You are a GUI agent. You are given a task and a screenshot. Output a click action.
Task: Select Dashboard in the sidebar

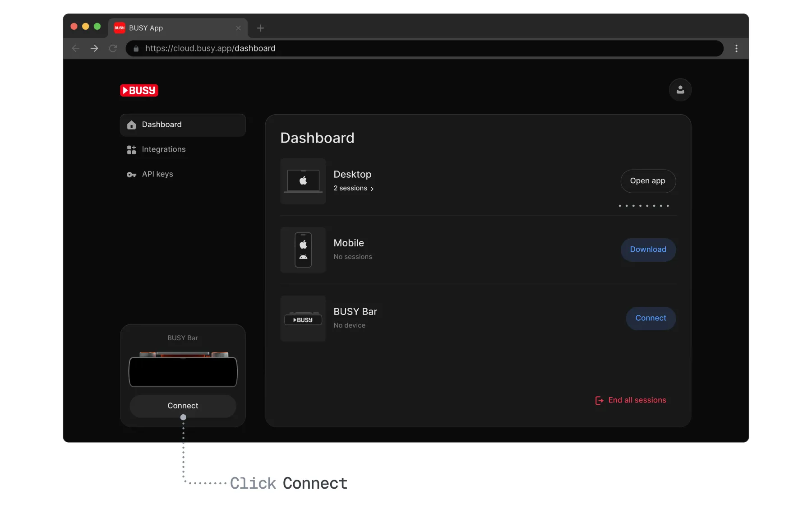tap(183, 125)
